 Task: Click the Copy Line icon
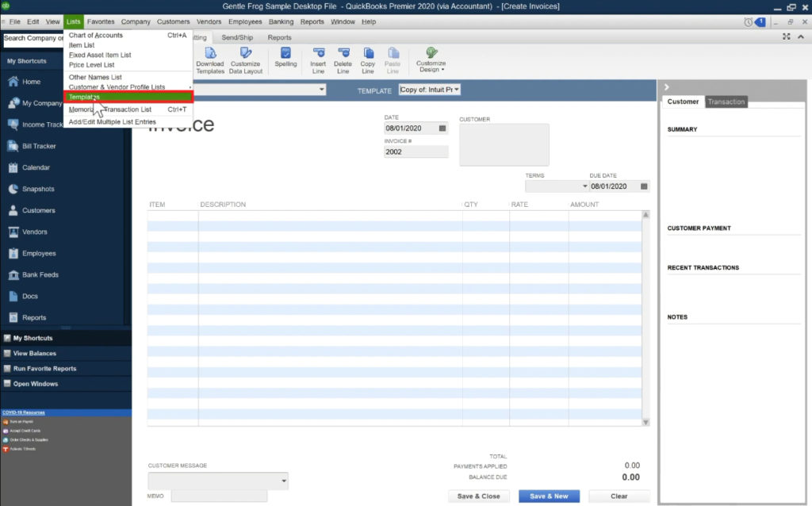367,59
